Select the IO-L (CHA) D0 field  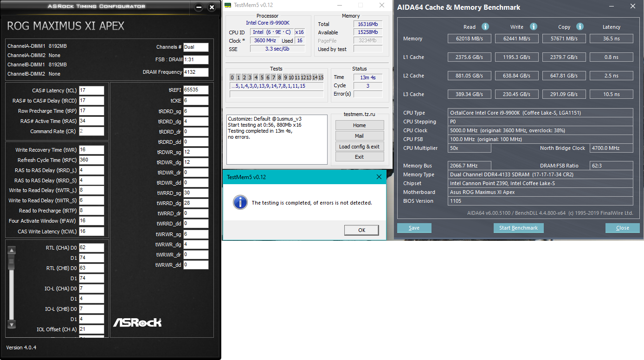tap(91, 289)
